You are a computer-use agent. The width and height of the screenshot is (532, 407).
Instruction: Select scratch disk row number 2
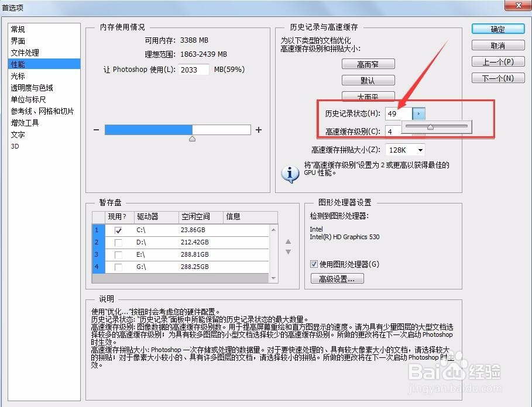point(98,242)
